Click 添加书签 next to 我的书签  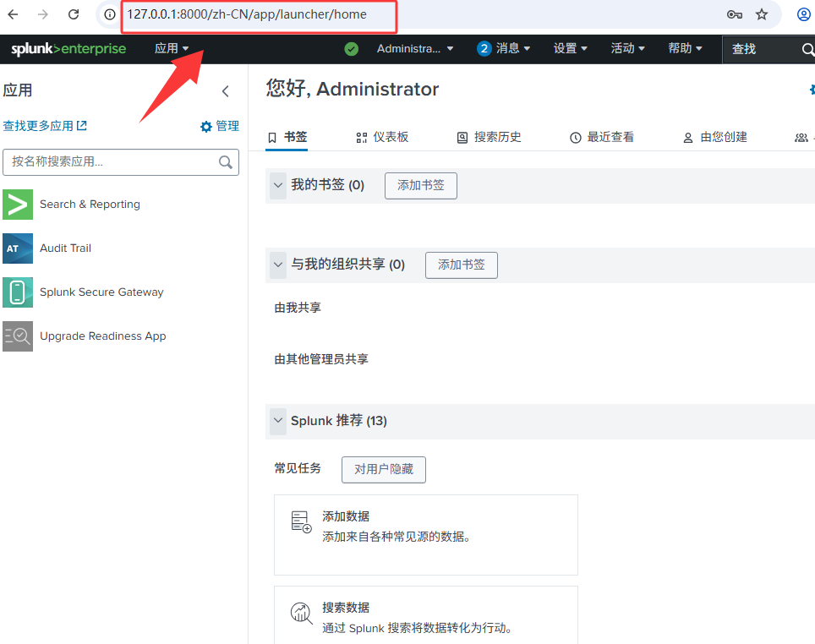pyautogui.click(x=421, y=186)
